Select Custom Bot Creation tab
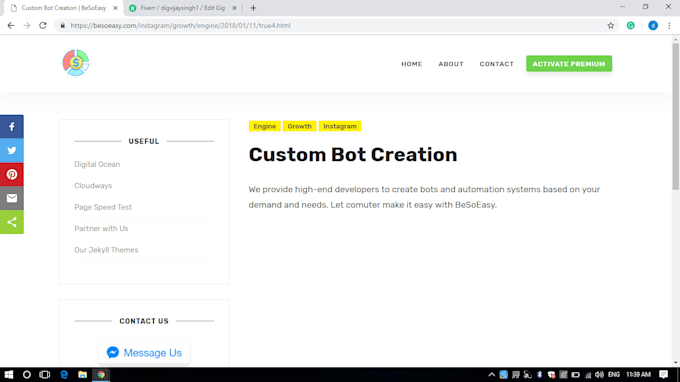 coord(64,8)
